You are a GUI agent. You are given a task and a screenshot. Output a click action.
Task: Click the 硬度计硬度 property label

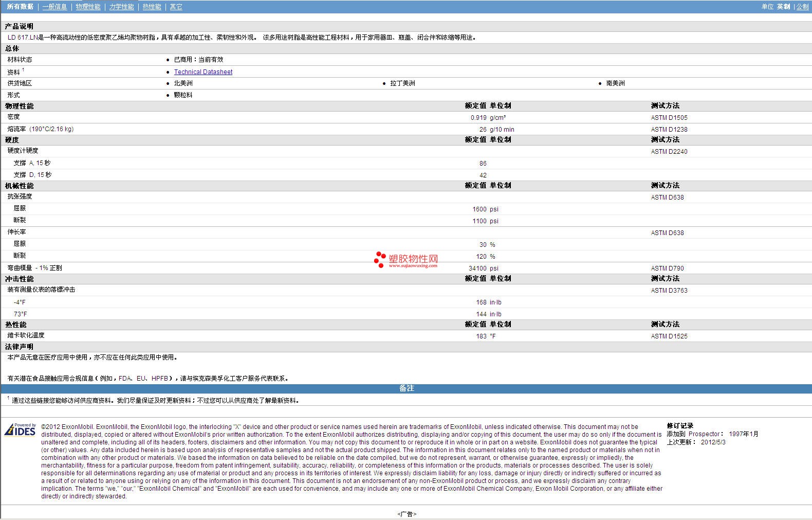(x=23, y=151)
